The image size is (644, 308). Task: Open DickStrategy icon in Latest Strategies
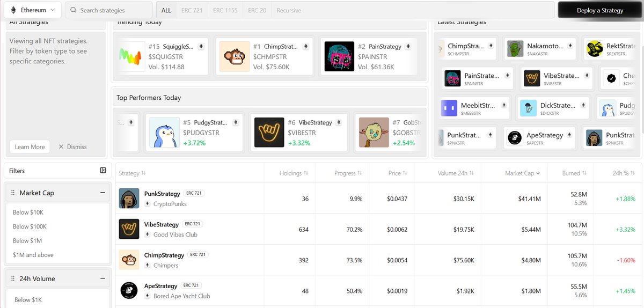point(529,108)
